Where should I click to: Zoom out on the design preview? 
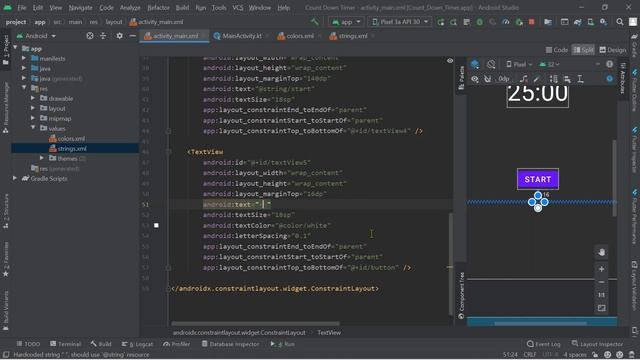coord(602,282)
